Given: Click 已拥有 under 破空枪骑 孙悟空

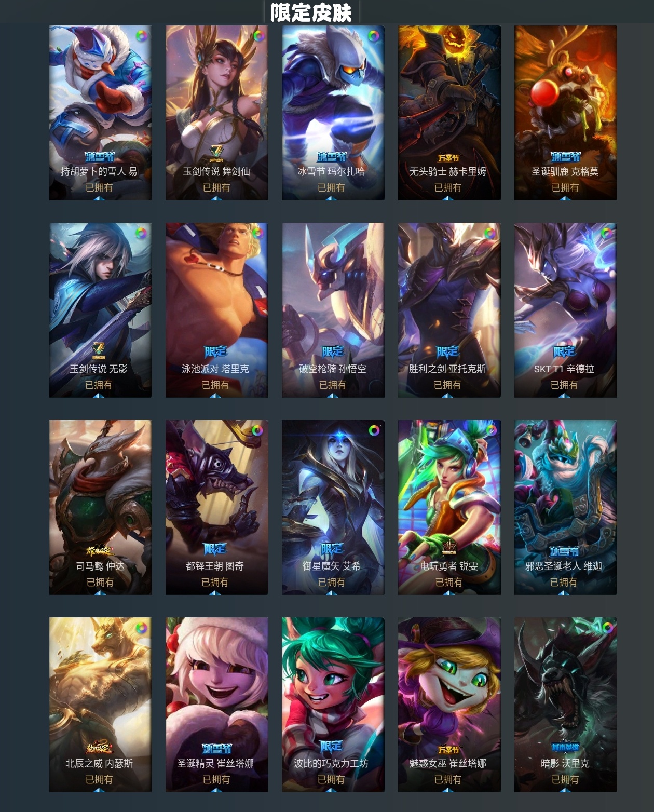Looking at the screenshot, I should click(333, 385).
